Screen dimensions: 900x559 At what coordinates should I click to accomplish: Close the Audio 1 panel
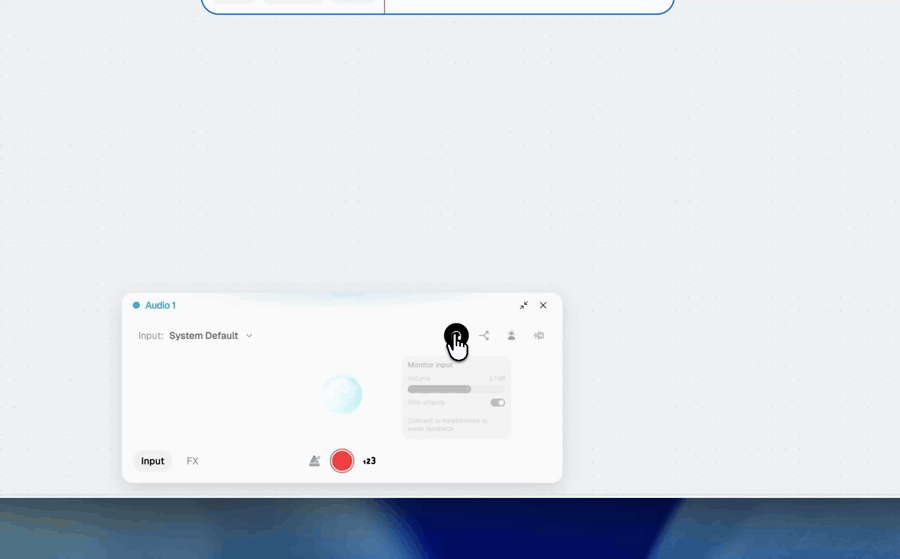click(x=543, y=305)
